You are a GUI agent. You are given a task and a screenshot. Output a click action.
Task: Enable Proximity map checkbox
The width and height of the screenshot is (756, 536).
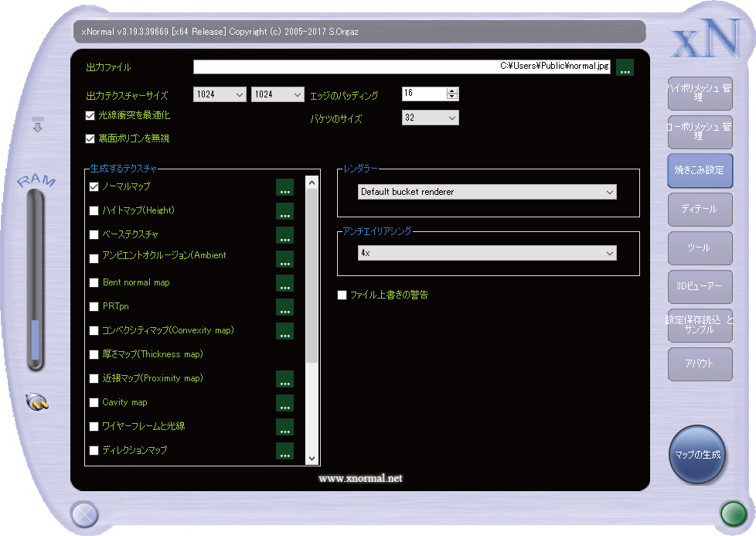[94, 379]
